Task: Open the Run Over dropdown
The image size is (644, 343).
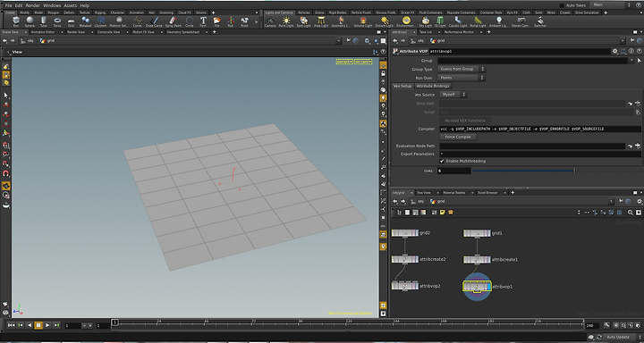Action: (462, 78)
